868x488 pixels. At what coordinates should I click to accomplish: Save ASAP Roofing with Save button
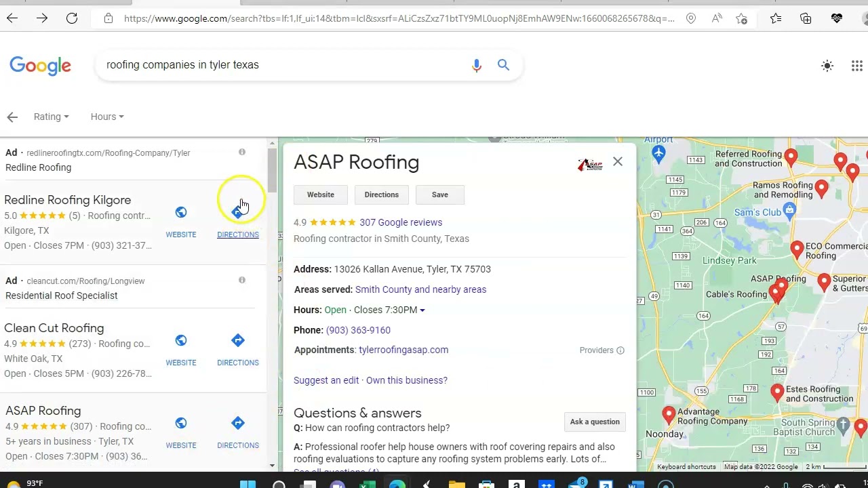pos(440,195)
